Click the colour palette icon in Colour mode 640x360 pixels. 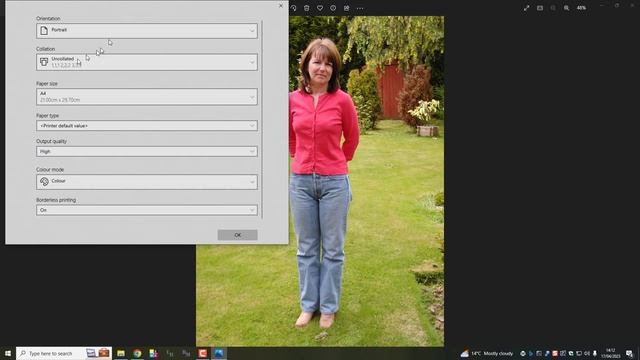point(44,182)
